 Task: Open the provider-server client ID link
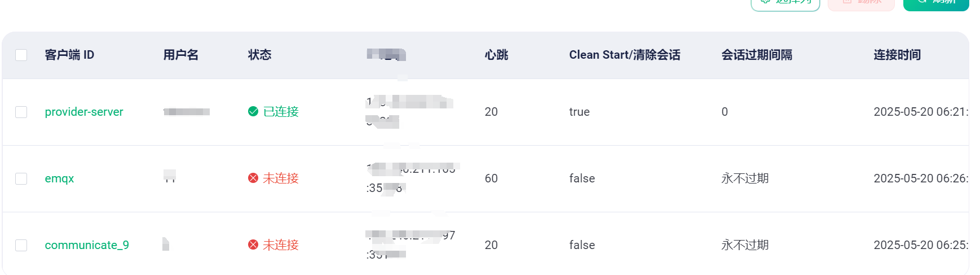pos(84,112)
